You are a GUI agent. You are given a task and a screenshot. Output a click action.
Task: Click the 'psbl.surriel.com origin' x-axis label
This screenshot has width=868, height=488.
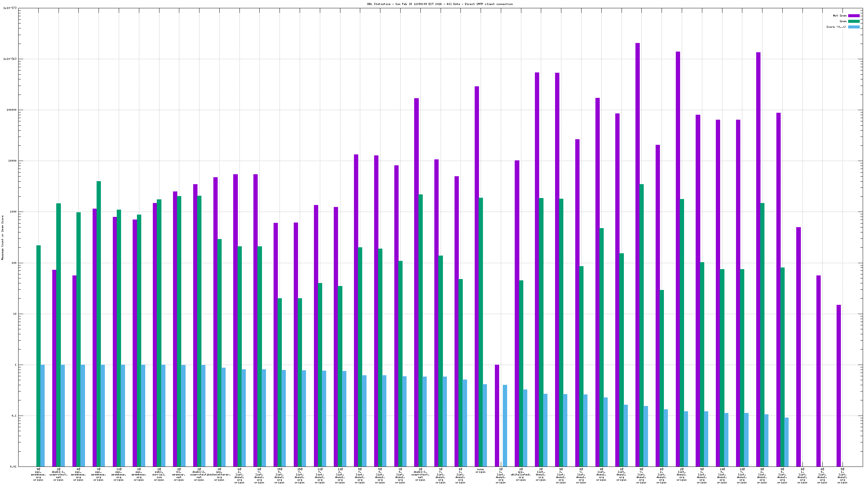pyautogui.click(x=159, y=474)
